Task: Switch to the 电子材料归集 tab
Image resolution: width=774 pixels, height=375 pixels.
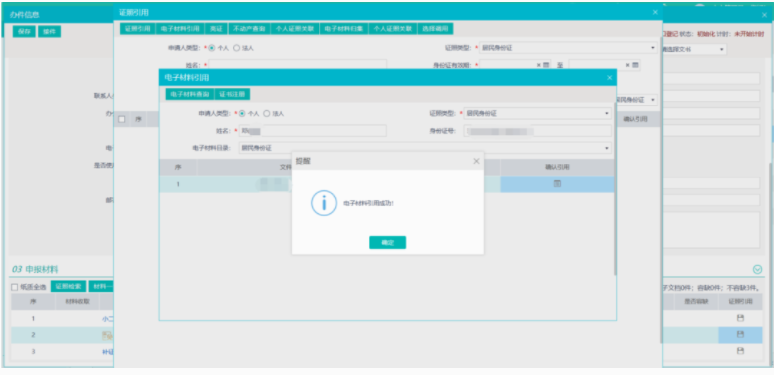Action: click(x=344, y=29)
